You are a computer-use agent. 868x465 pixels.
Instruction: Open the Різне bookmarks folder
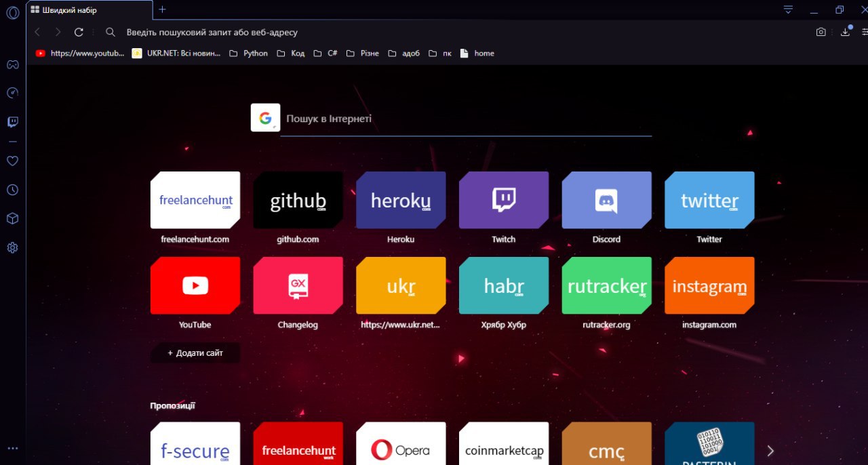coord(363,54)
